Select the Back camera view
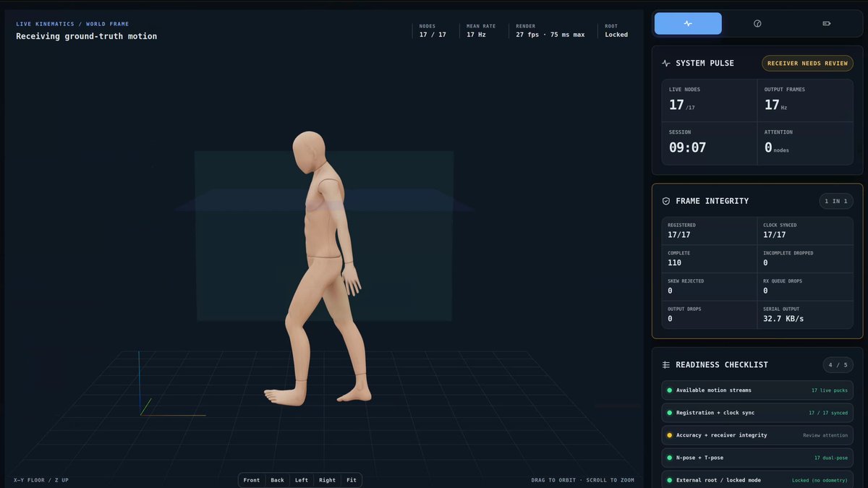 coord(277,480)
